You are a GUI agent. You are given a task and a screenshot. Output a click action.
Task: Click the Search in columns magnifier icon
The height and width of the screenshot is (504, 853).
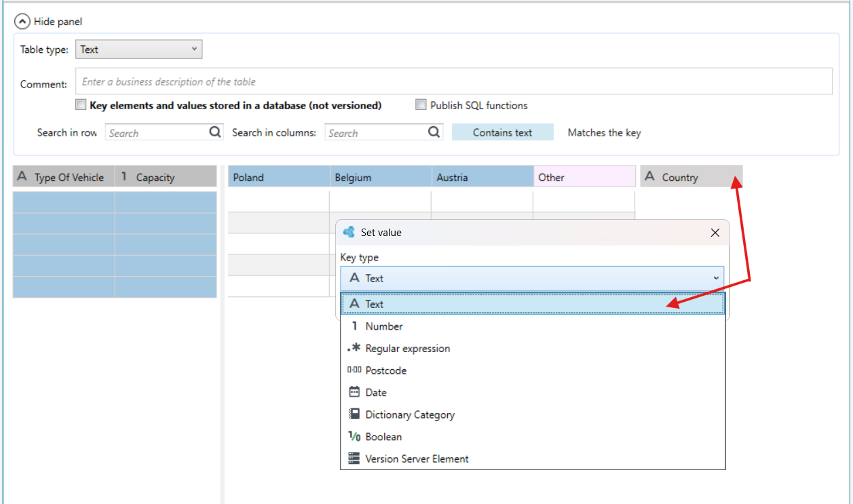(x=435, y=132)
